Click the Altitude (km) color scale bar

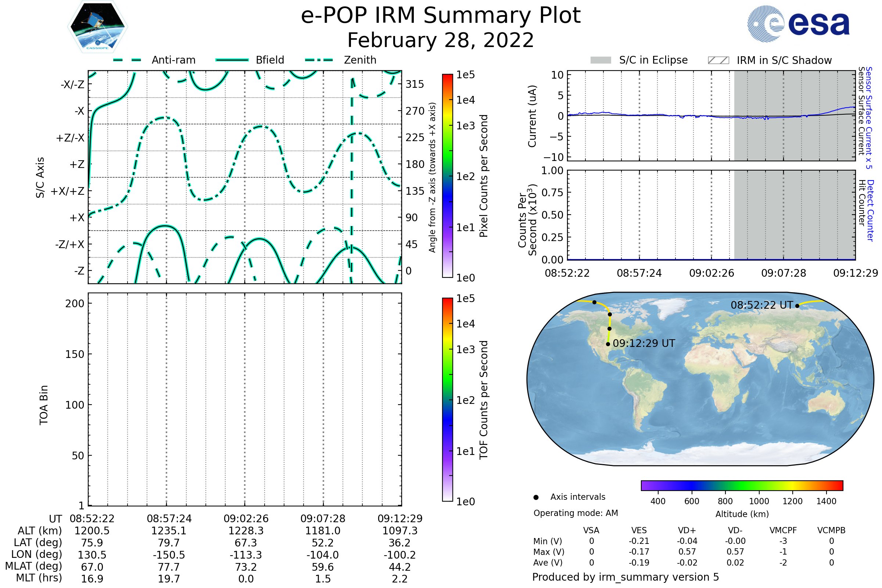click(x=742, y=485)
